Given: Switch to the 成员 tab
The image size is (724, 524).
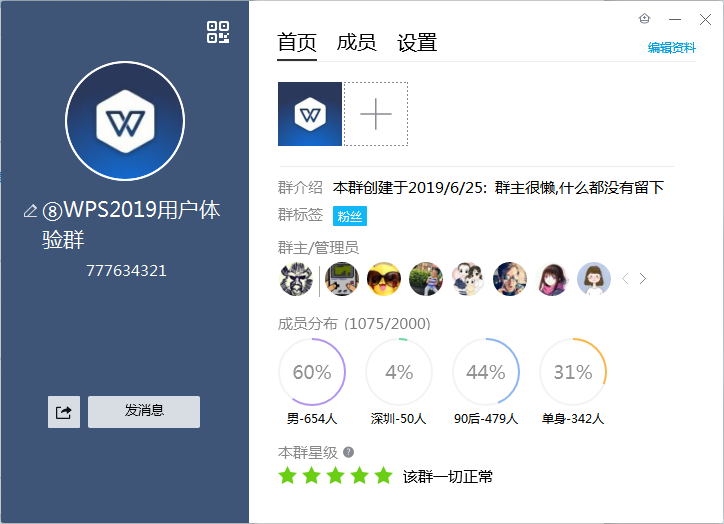Looking at the screenshot, I should pyautogui.click(x=356, y=43).
